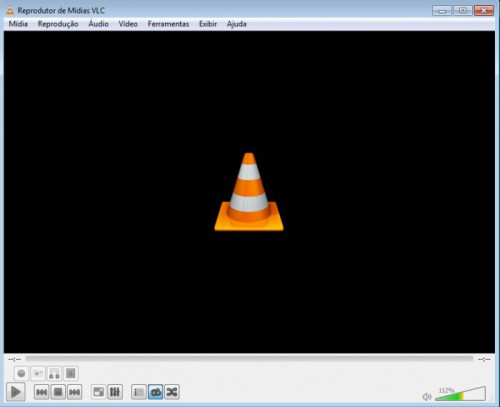Screen dimensions: 500x407
Task: Open extended settings equalizer icon
Action: (x=115, y=392)
